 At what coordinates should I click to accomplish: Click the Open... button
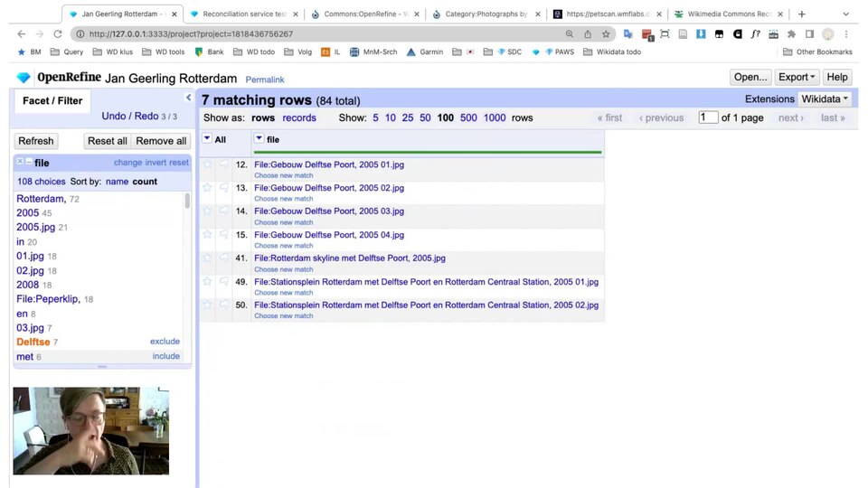pos(750,77)
